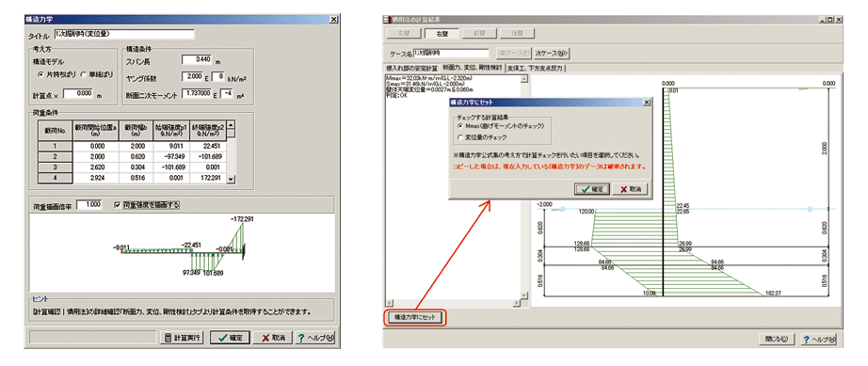Close the 構造力学にセット popup via X
The image size is (868, 366).
[646, 103]
